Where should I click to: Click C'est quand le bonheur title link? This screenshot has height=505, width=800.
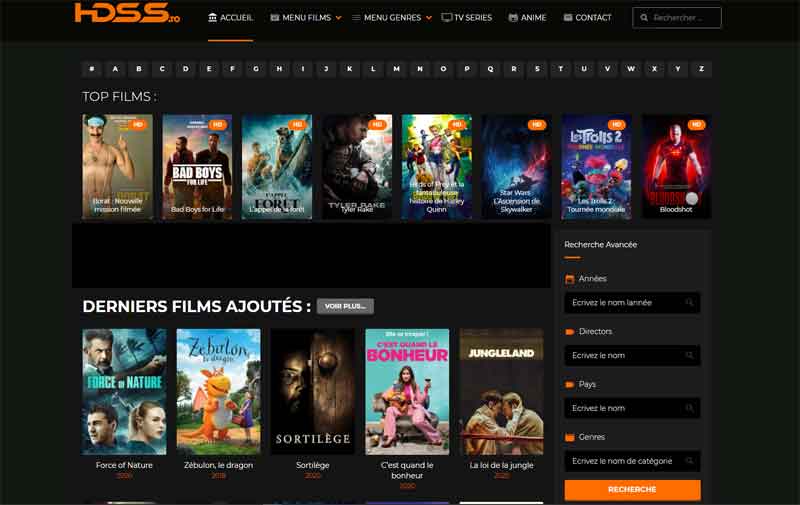click(407, 470)
